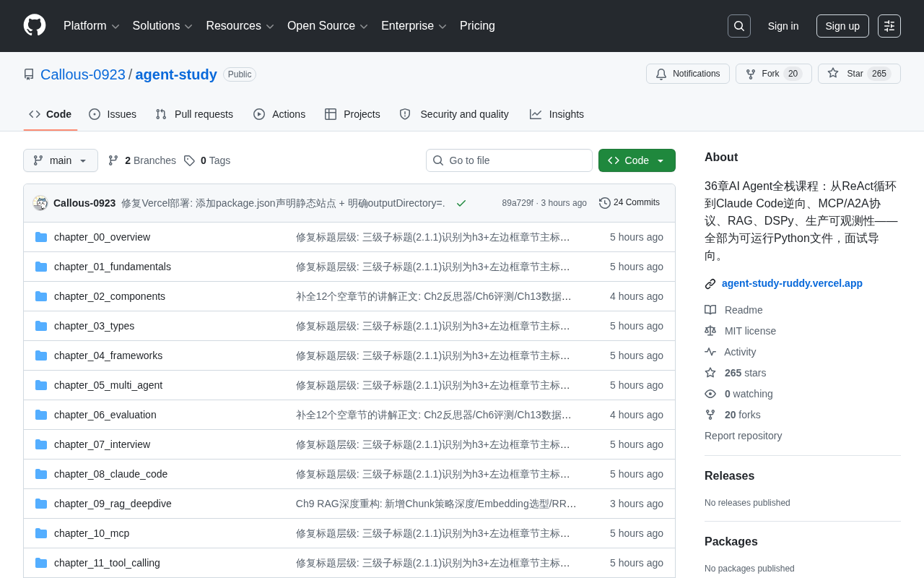Open the chapter_02_components folder
The width and height of the screenshot is (924, 578).
[x=110, y=296]
